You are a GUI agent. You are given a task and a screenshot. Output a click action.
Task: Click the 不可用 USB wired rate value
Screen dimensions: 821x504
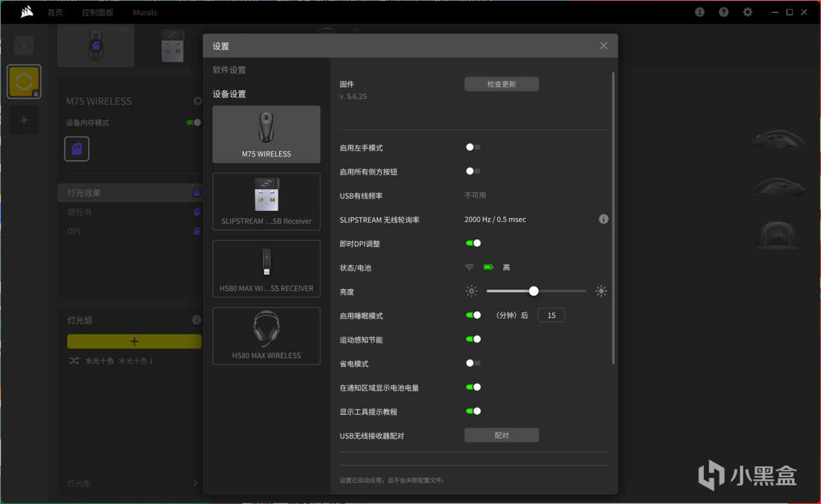point(475,196)
